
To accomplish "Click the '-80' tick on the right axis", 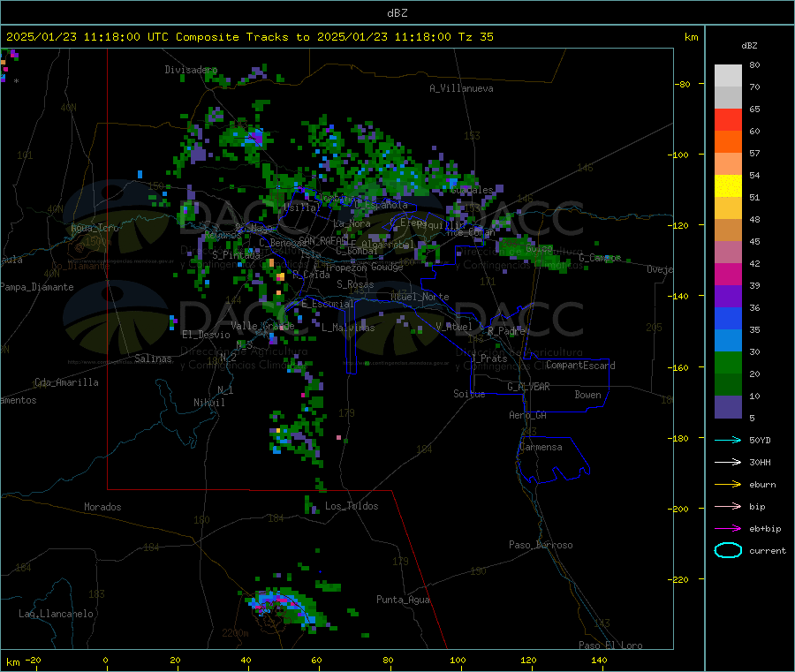I will tap(683, 84).
